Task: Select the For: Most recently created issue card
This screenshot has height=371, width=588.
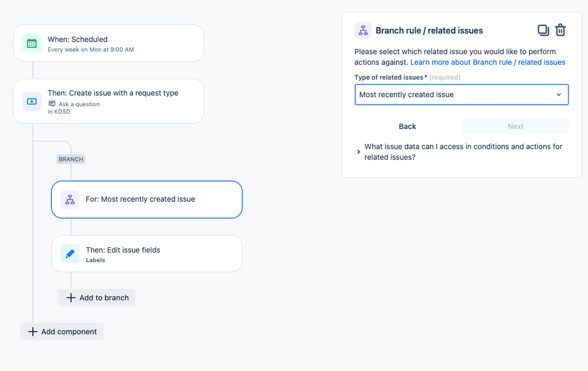Action: [x=153, y=200]
